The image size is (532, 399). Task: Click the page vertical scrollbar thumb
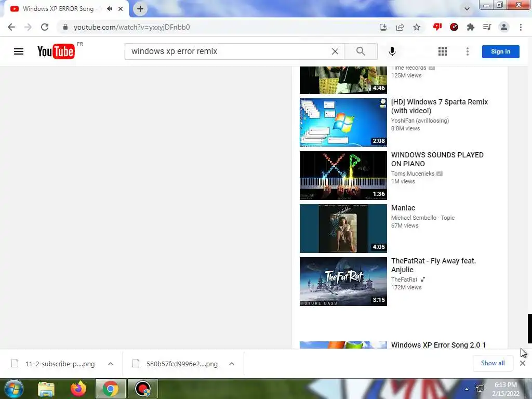pyautogui.click(x=529, y=328)
